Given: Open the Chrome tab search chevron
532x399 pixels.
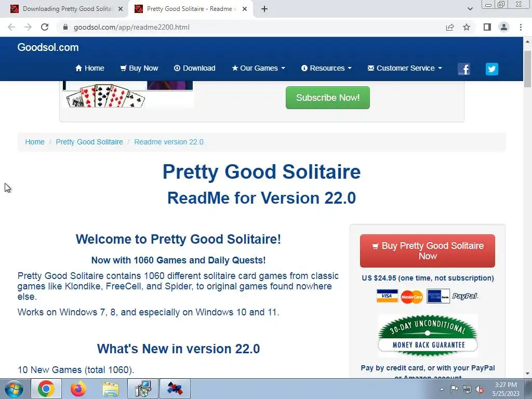Looking at the screenshot, I should pyautogui.click(x=470, y=9).
